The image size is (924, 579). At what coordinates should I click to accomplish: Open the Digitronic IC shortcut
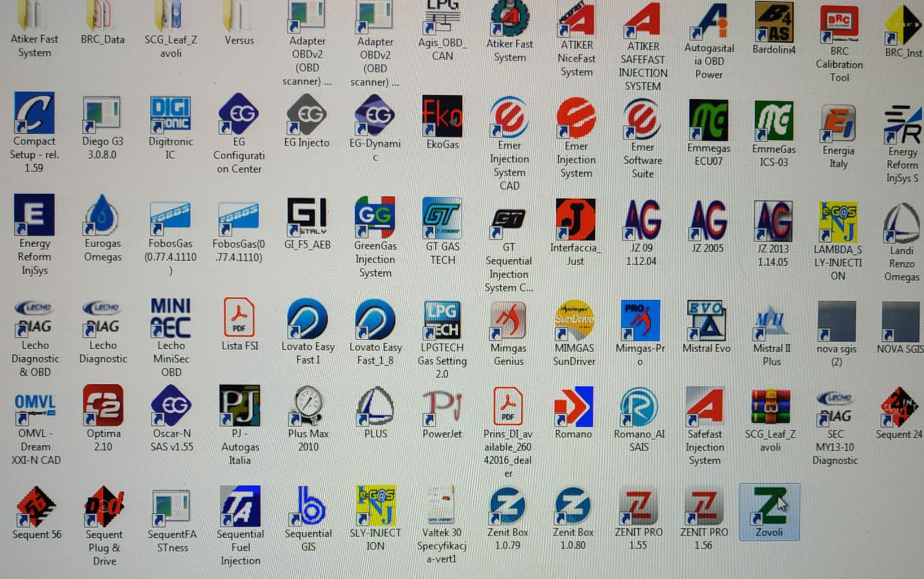(x=171, y=128)
